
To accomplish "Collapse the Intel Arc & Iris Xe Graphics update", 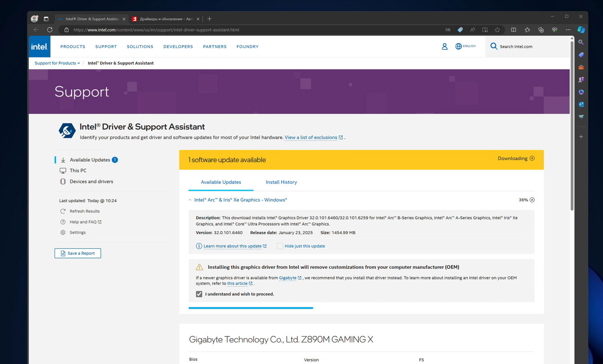I will click(x=190, y=200).
